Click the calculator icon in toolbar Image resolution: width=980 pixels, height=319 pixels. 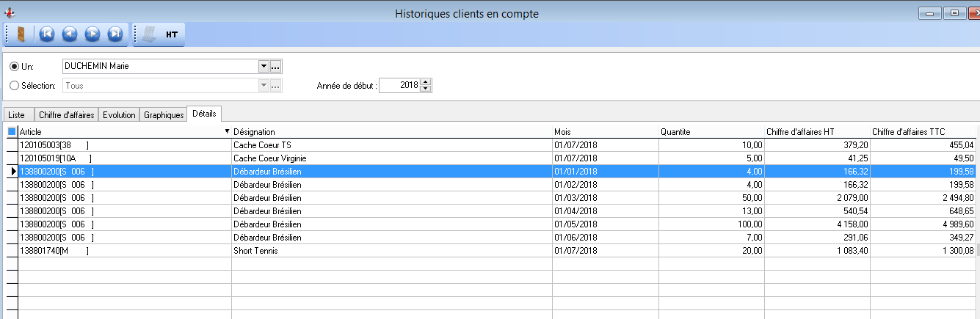[149, 34]
